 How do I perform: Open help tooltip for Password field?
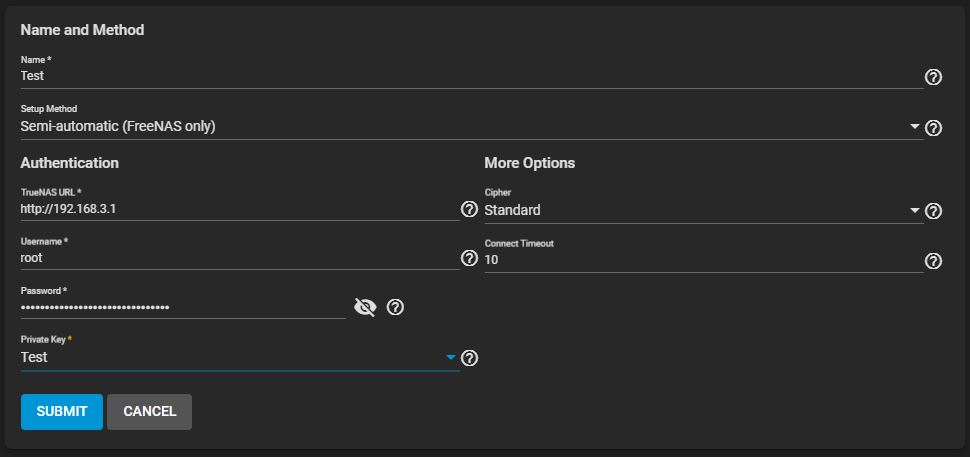[x=395, y=307]
